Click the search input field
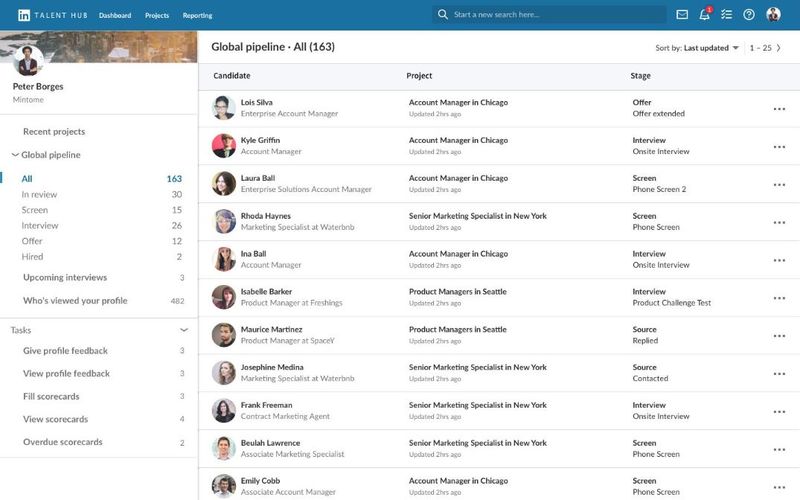Screen dimensions: 800x500 [x=555, y=15]
